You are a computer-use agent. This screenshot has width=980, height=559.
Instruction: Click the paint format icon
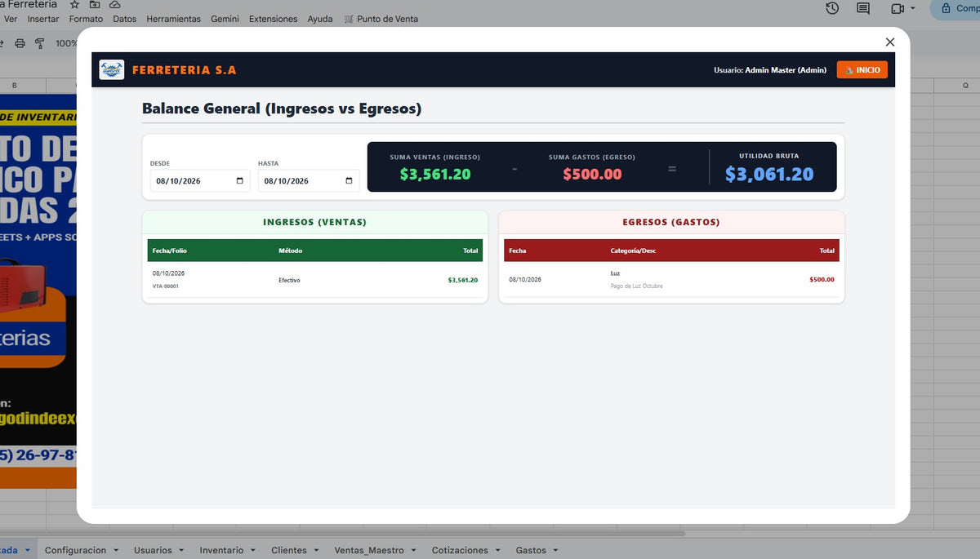39,43
